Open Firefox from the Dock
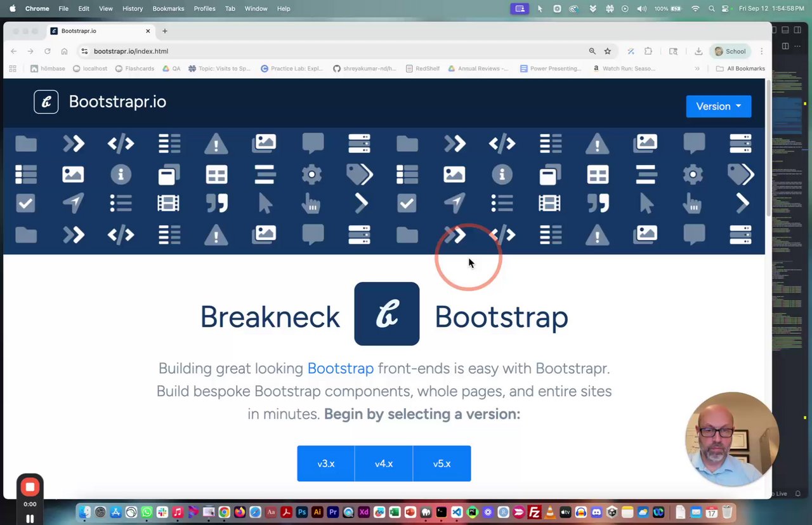The height and width of the screenshot is (525, 812). tap(240, 512)
